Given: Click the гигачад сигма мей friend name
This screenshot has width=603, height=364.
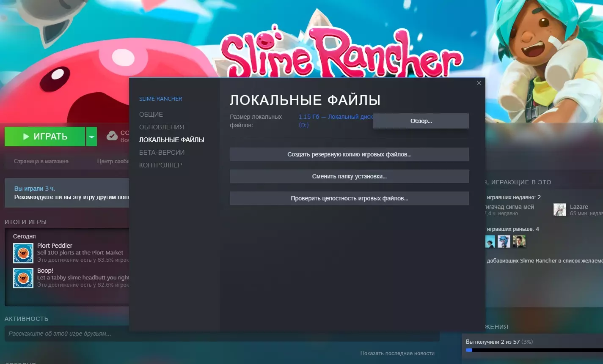Looking at the screenshot, I should 509,207.
